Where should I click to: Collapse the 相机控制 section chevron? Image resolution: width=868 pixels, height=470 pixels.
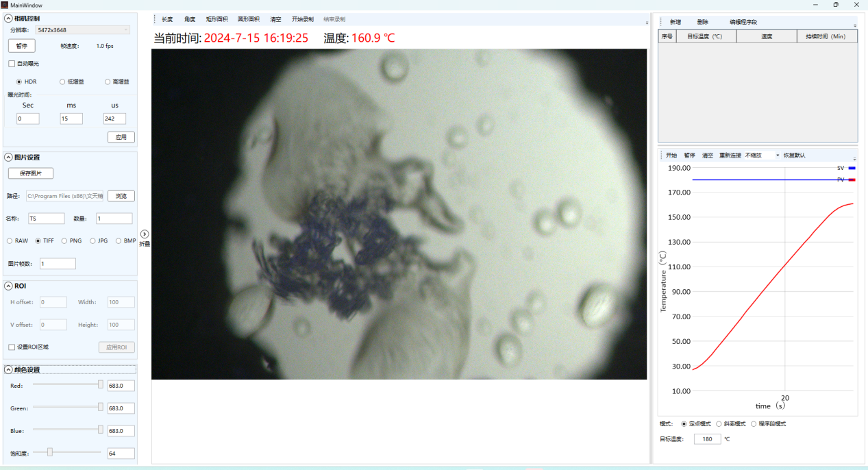click(9, 18)
